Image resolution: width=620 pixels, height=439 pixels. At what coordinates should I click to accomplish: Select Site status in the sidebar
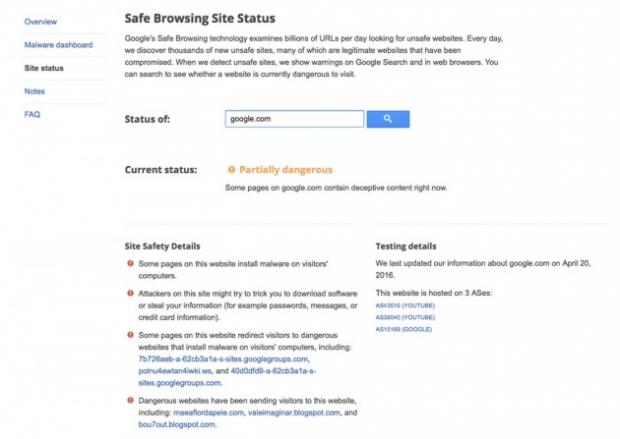44,68
